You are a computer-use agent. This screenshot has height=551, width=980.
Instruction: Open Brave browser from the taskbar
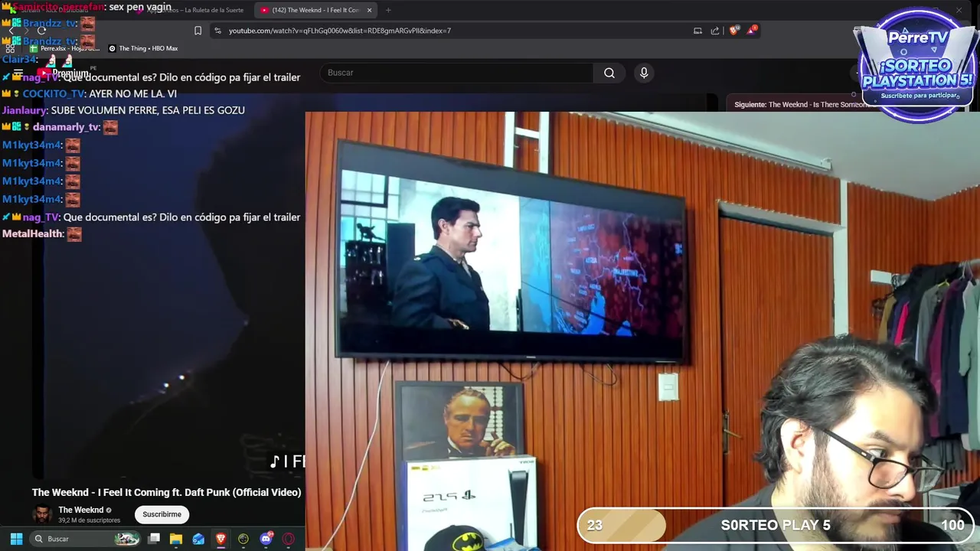(220, 539)
